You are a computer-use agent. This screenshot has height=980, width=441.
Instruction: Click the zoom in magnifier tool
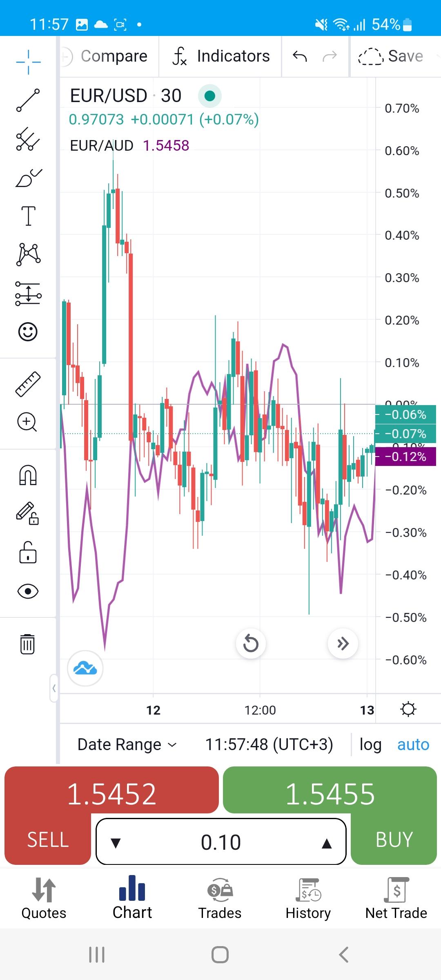[x=28, y=422]
